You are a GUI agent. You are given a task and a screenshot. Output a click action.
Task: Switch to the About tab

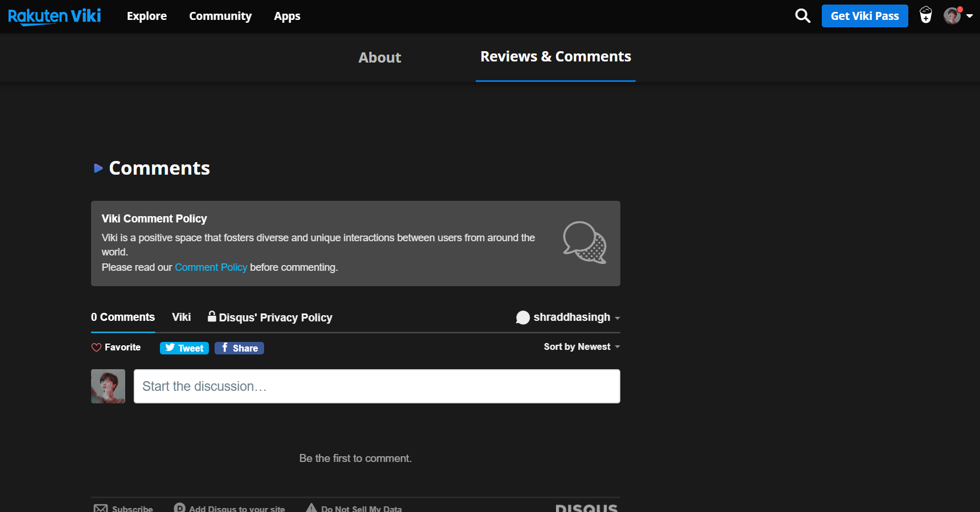click(x=380, y=57)
